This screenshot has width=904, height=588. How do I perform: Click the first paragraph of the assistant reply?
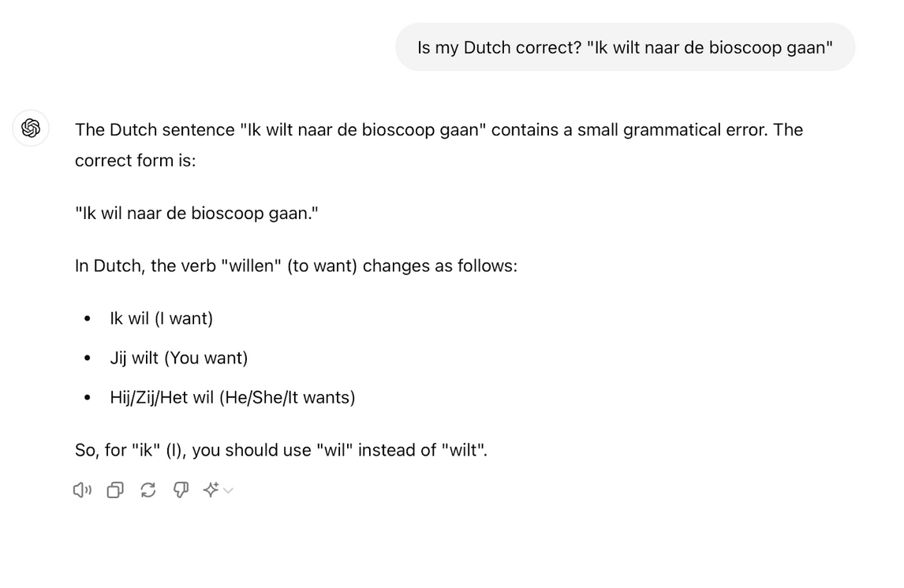tap(439, 144)
